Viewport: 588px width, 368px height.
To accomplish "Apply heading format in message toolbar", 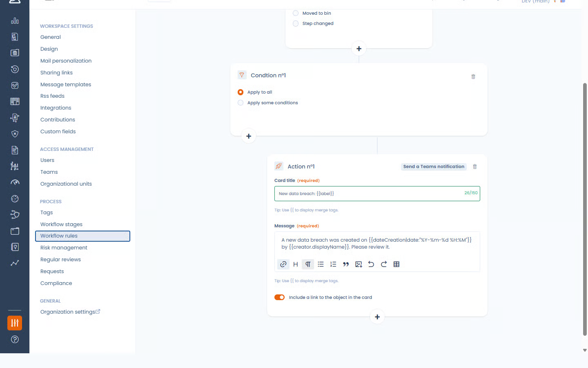I will click(296, 264).
